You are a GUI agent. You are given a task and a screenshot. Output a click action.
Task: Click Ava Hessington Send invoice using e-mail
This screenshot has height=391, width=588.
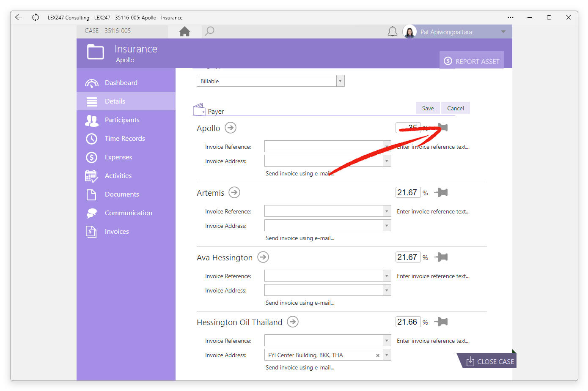[x=300, y=303]
